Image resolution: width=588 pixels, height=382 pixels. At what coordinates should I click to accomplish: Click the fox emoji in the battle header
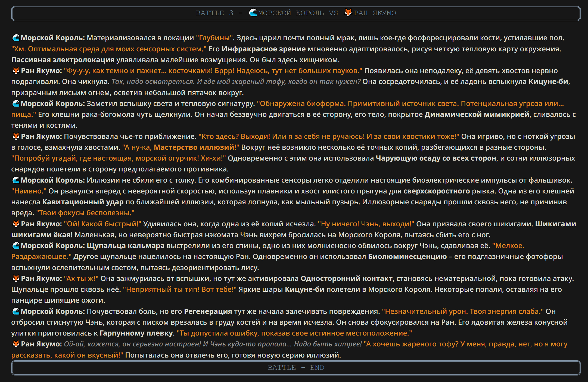point(349,12)
